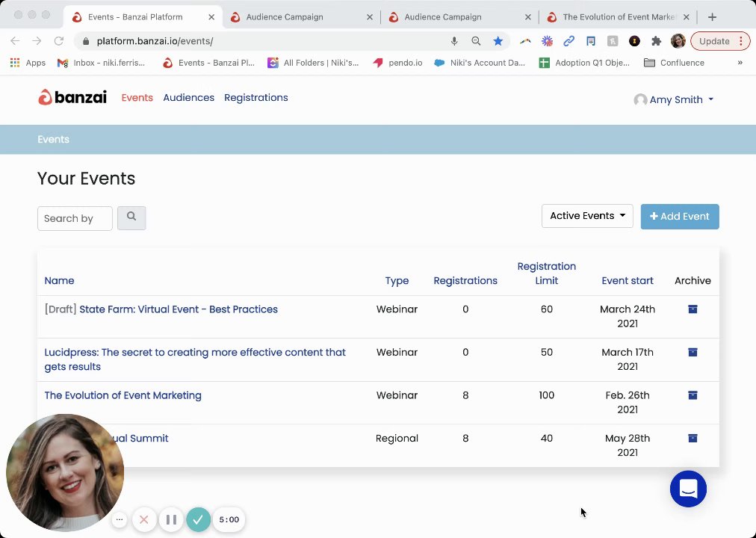Sort by Event start column header
This screenshot has height=538, width=756.
(628, 280)
